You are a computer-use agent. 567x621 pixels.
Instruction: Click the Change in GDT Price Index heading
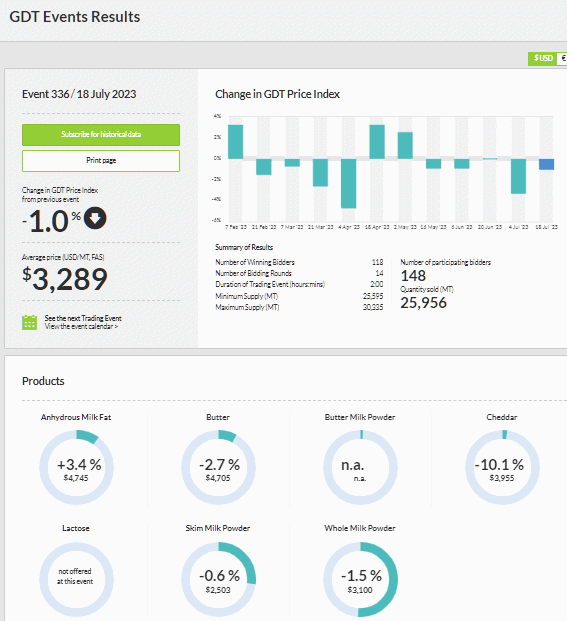click(278, 94)
